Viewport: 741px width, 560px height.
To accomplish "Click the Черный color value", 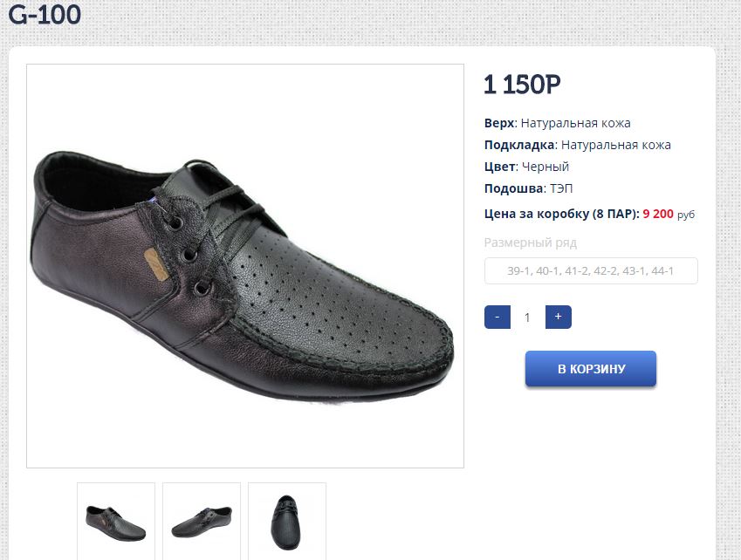I will [545, 167].
